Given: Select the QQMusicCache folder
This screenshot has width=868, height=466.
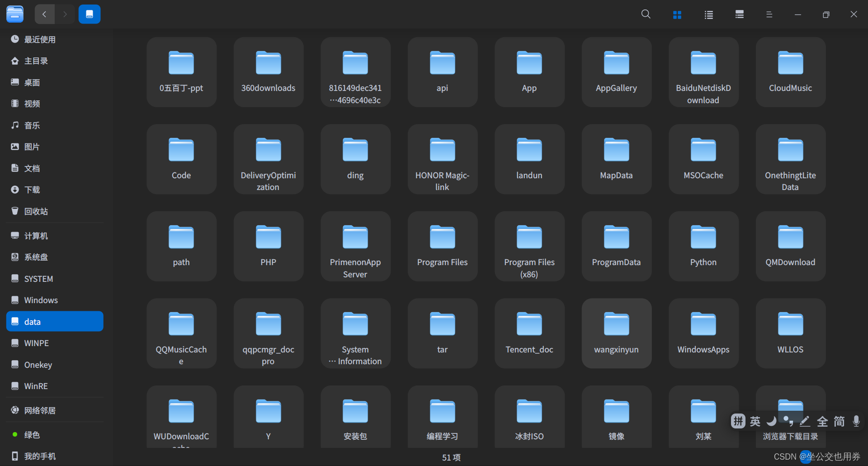Looking at the screenshot, I should click(x=181, y=333).
